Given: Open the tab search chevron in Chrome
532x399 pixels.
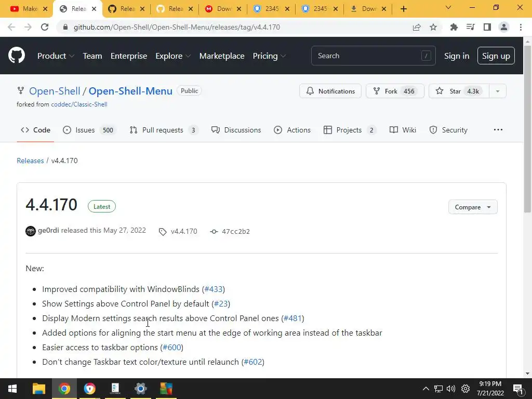Looking at the screenshot, I should click(x=448, y=7).
